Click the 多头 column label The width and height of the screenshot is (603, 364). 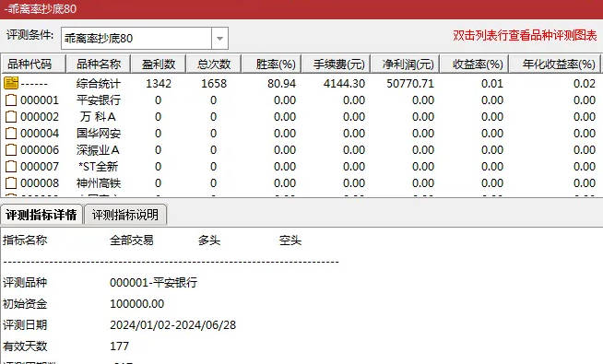(x=209, y=241)
